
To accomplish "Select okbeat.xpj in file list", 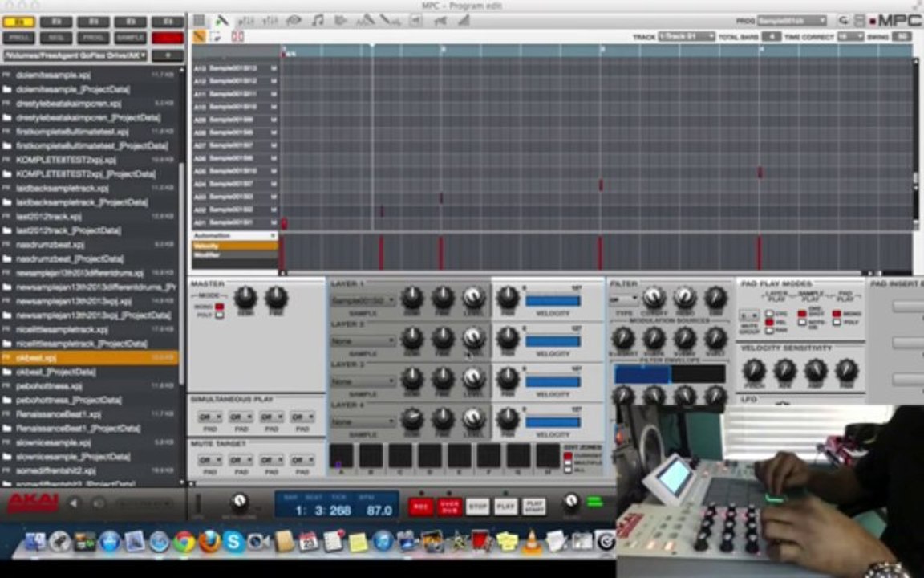I will [89, 357].
